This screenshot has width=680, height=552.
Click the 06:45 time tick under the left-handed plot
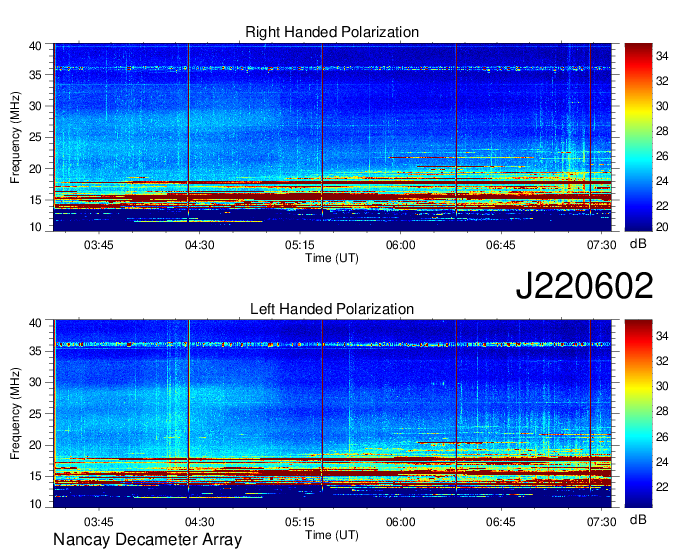[x=500, y=522]
